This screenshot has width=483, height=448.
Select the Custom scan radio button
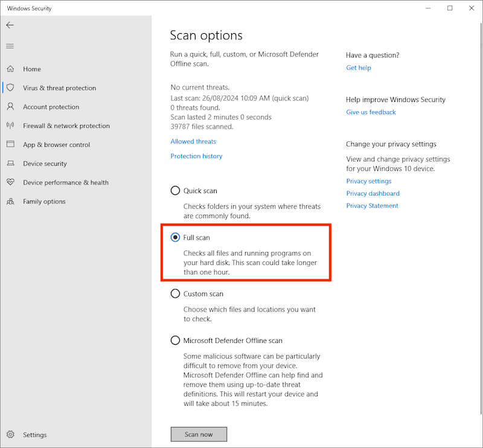click(x=175, y=294)
